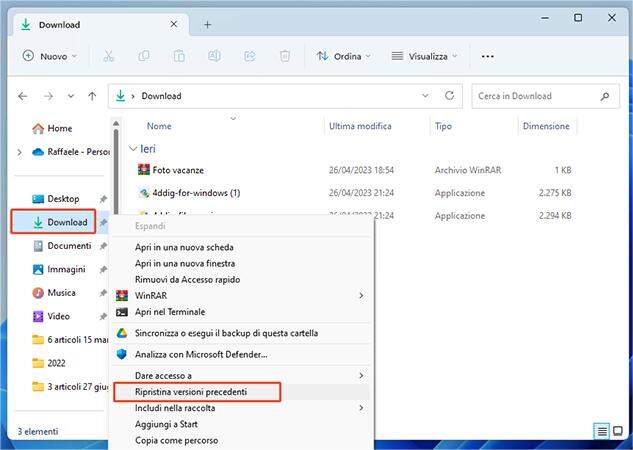
Task: Add a new tab with plus button
Action: click(208, 25)
